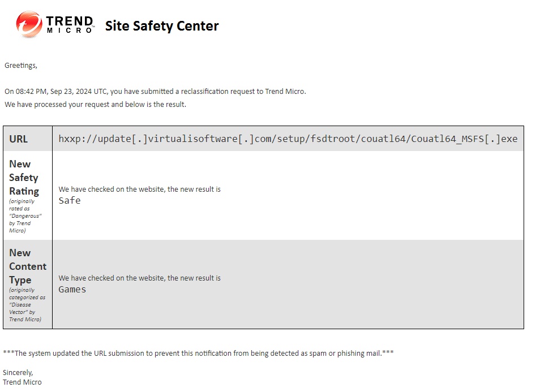Viewport: 540px width, 392px height.
Task: Click the safety rating 'We have checked' sentence
Action: pos(139,189)
